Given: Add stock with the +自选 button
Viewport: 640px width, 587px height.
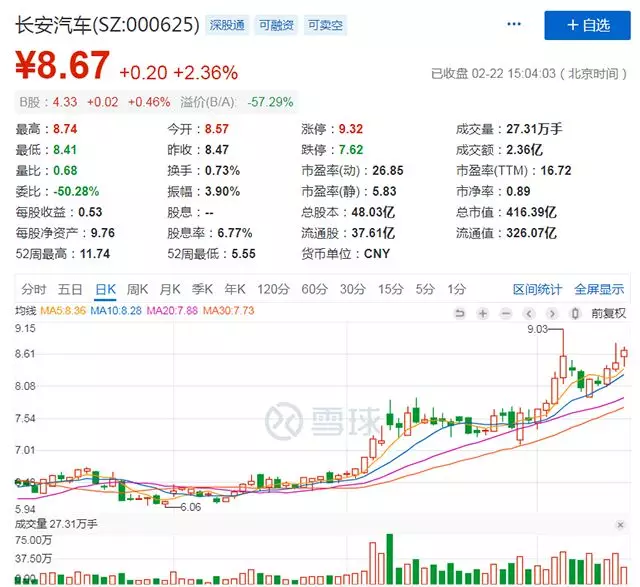Looking at the screenshot, I should click(587, 25).
